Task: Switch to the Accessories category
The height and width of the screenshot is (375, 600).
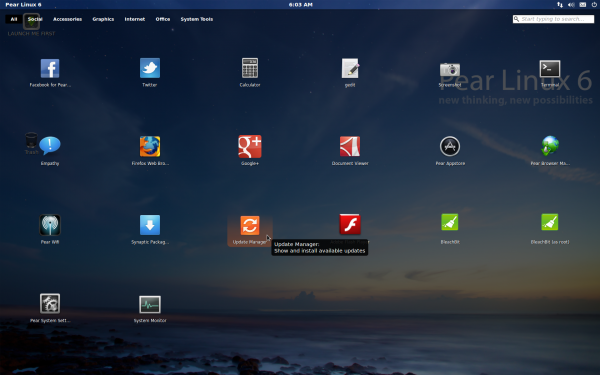Action: 67,19
